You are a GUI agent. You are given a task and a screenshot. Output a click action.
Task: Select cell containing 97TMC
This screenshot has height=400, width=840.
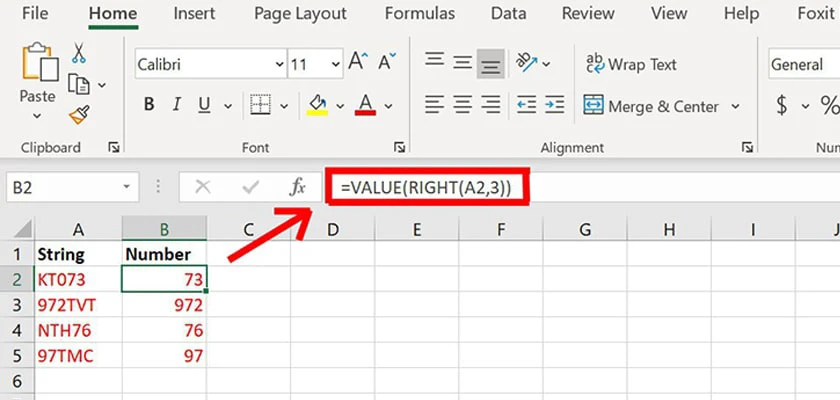78,357
